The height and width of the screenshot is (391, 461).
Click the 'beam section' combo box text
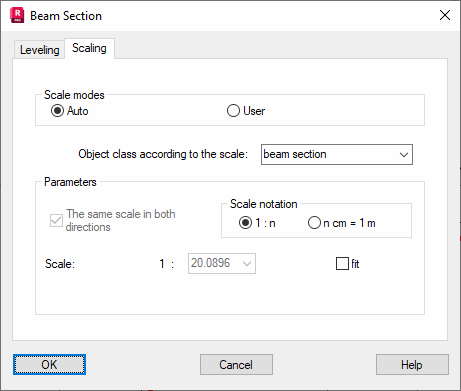[295, 154]
